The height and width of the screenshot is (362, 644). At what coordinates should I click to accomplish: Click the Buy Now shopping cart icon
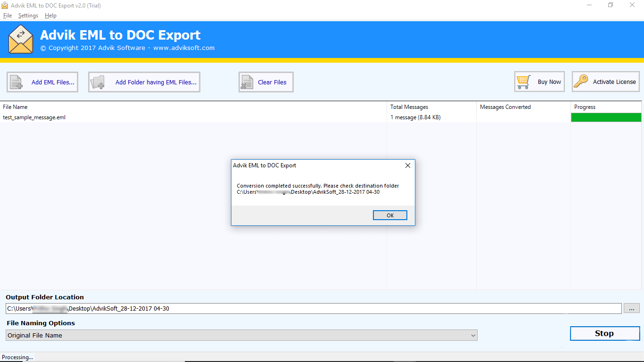[523, 82]
